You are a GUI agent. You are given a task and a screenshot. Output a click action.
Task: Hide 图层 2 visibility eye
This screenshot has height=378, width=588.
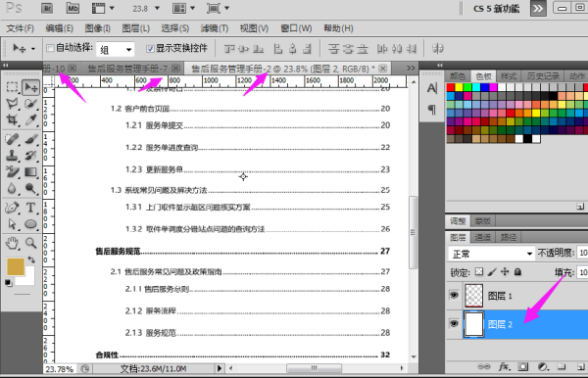tap(454, 323)
